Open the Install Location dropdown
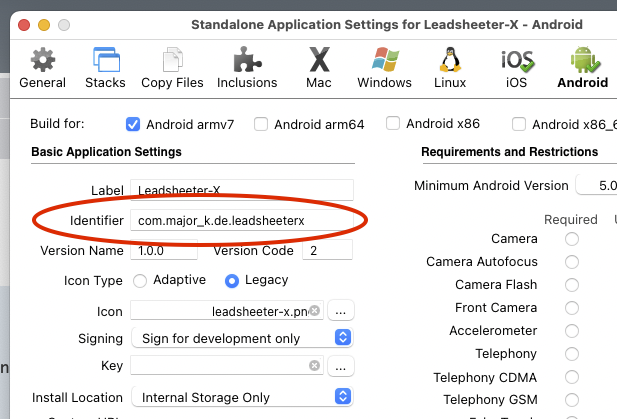Screen dimensions: 617x419 point(241,397)
